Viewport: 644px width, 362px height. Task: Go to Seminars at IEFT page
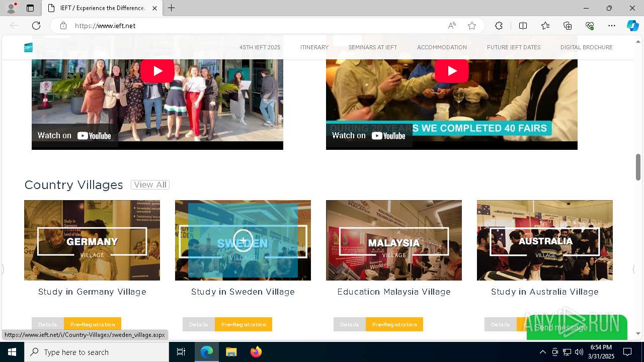[x=373, y=47]
